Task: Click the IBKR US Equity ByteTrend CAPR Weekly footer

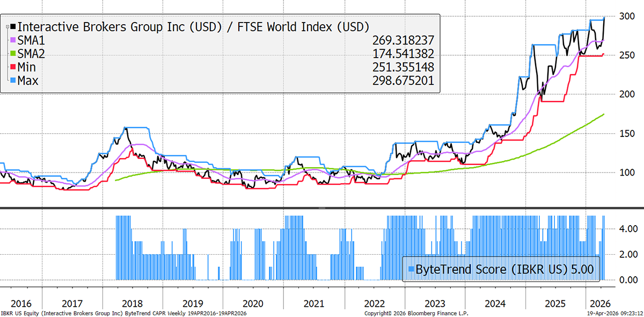Action: click(125, 312)
